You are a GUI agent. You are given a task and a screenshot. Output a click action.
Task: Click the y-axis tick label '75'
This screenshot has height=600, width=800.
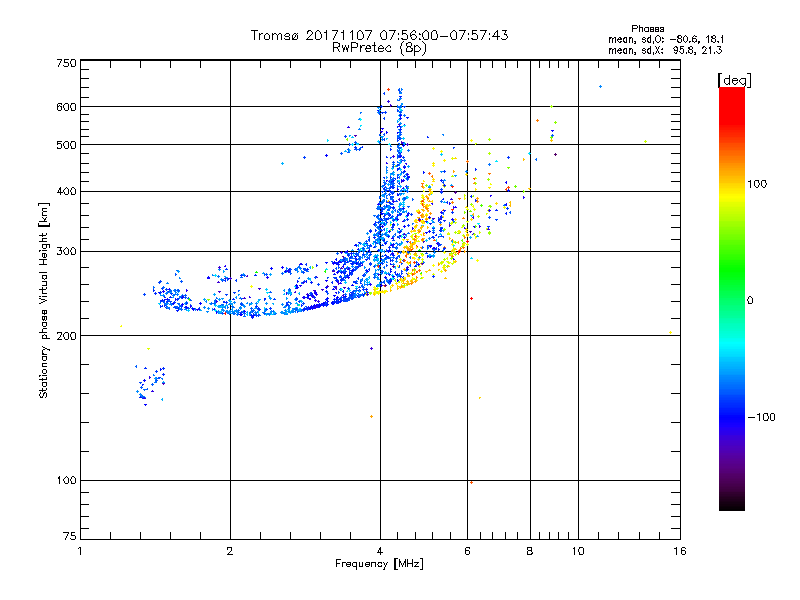click(70, 537)
